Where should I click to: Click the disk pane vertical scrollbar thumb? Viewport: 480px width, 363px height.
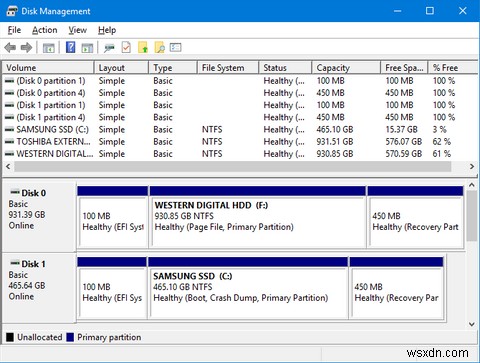pos(472,216)
